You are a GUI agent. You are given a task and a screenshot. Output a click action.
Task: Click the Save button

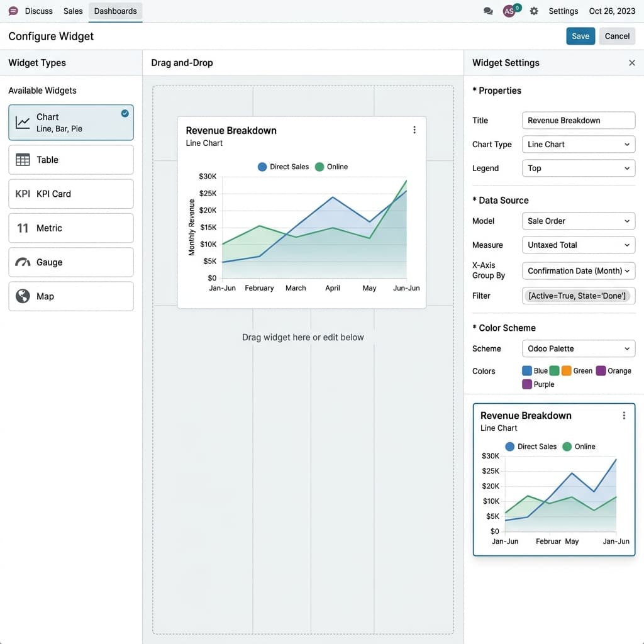click(580, 36)
